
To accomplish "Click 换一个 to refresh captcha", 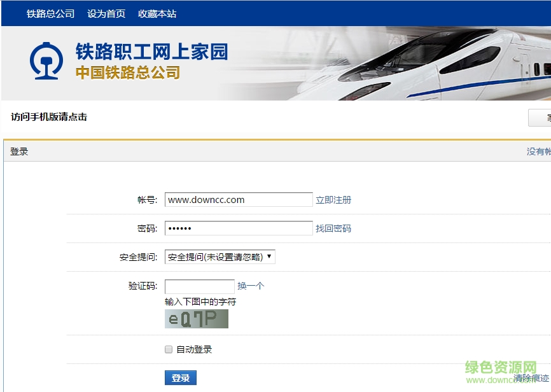I will [x=251, y=286].
